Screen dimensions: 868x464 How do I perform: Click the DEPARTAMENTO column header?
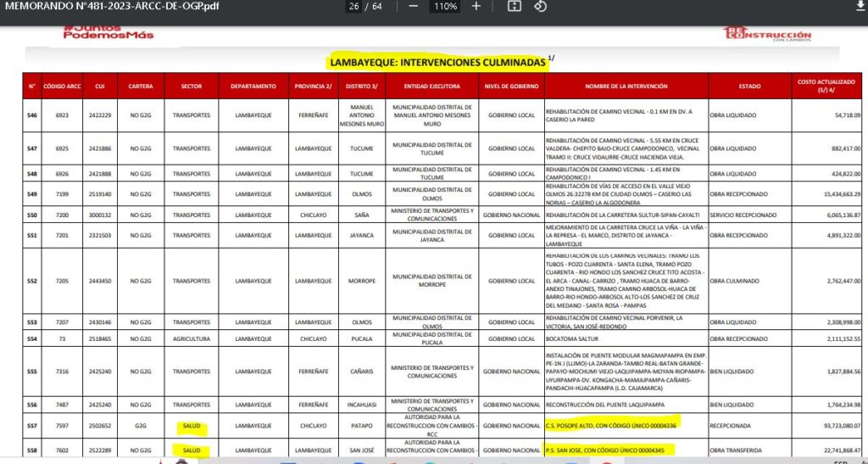click(x=253, y=87)
